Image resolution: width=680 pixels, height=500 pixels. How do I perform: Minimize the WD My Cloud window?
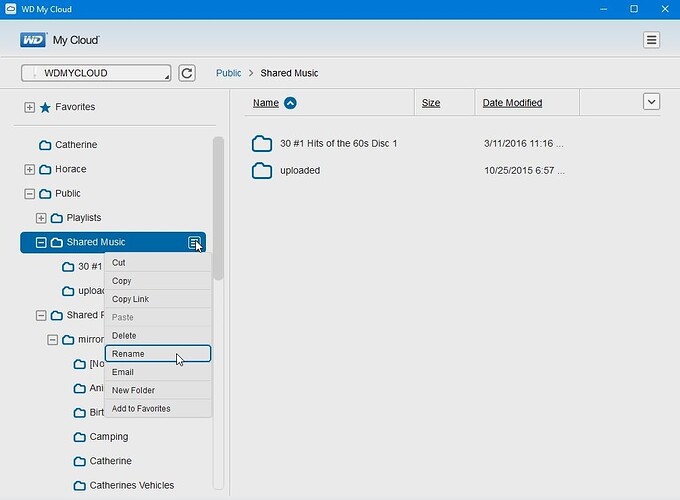coord(603,9)
